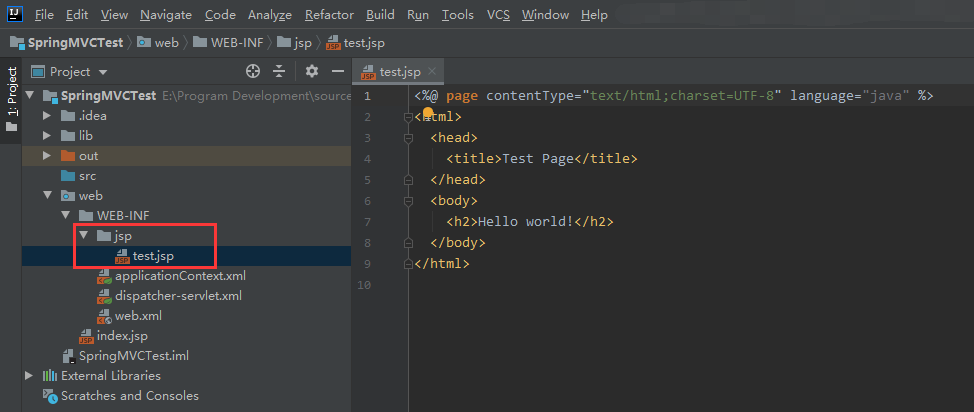Viewport: 974px width, 412px height.
Task: Expand the out folder arrow
Action: (47, 156)
